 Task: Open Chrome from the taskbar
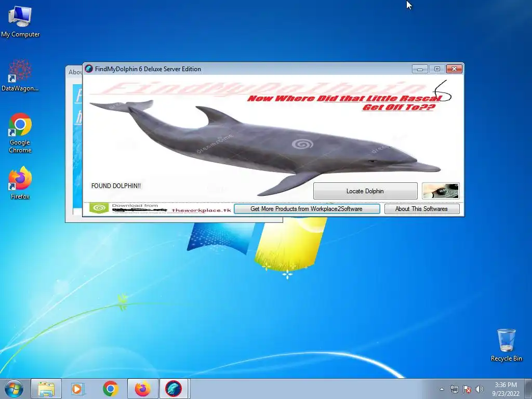[x=111, y=389]
